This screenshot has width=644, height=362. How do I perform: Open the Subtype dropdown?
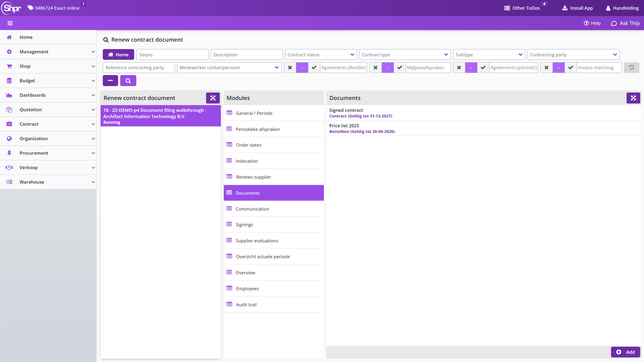tap(489, 55)
